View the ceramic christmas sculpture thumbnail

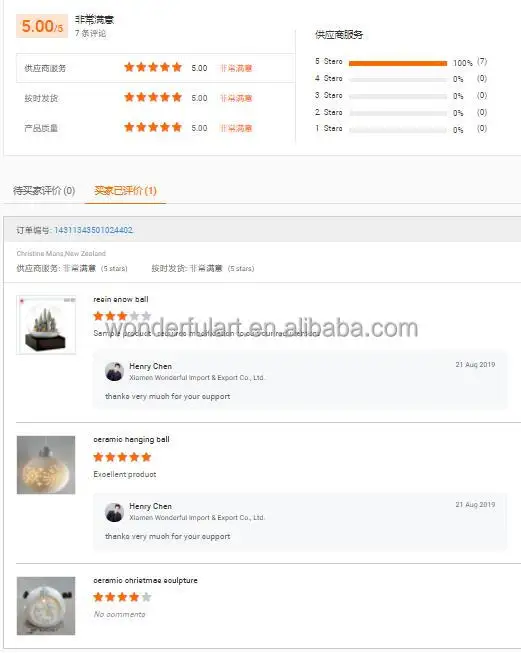46,606
